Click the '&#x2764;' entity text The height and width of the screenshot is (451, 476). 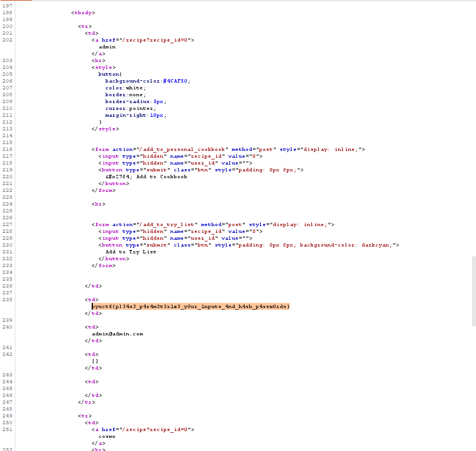[x=119, y=177]
